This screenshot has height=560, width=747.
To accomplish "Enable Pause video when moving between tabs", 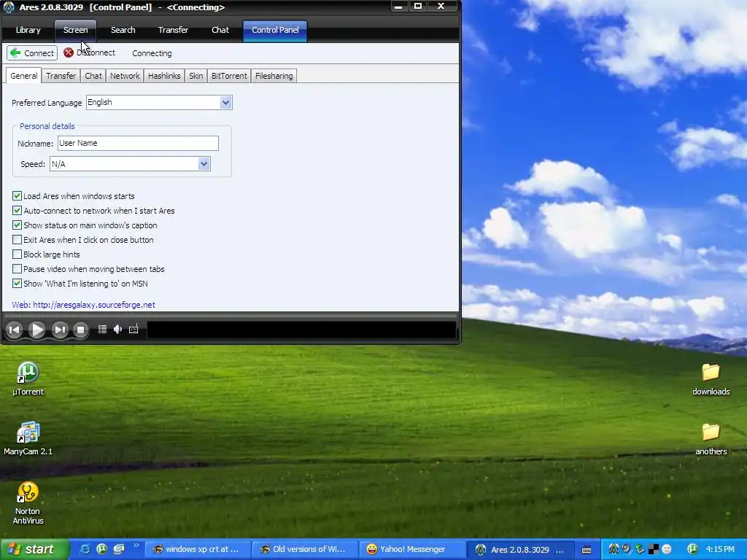I will tap(18, 268).
